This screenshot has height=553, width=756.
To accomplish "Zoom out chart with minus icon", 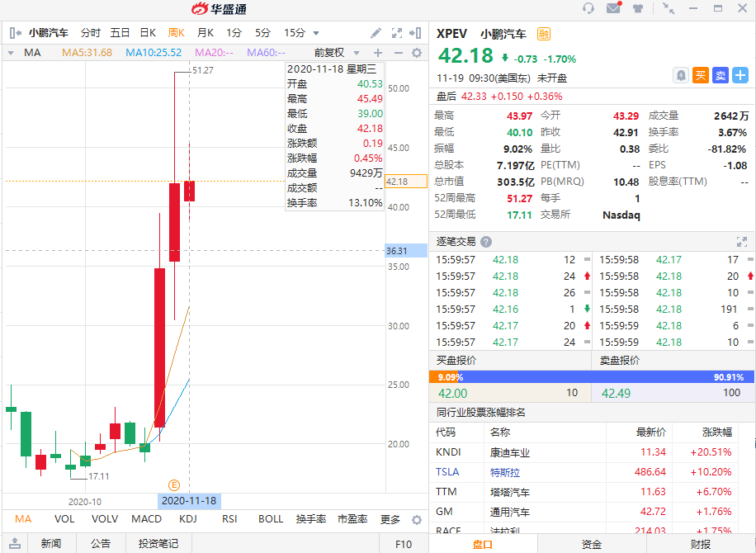I will pyautogui.click(x=399, y=53).
